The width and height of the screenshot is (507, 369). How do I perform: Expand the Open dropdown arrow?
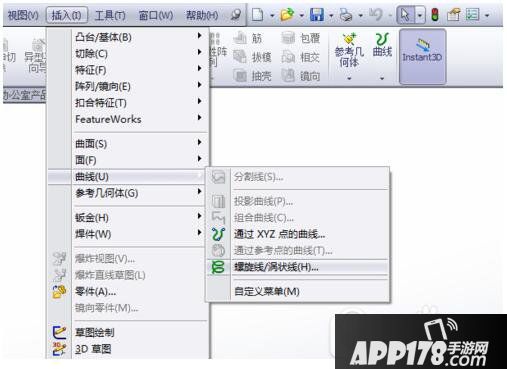[302, 15]
